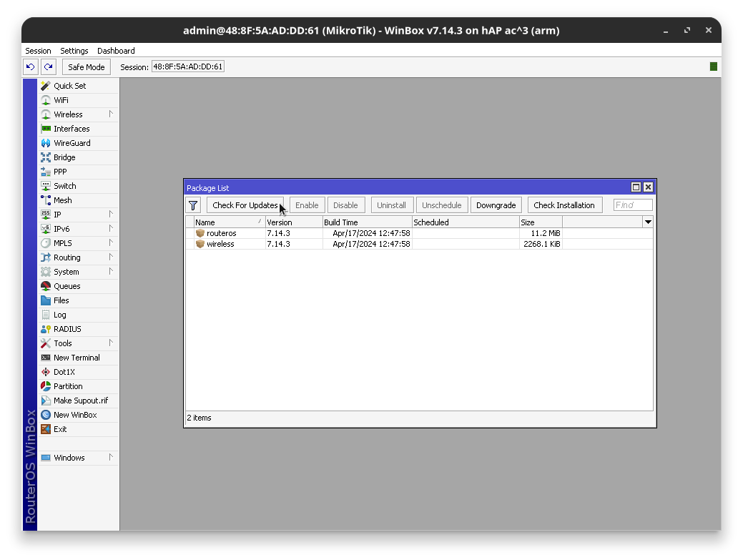Click the Find search field

pos(633,205)
